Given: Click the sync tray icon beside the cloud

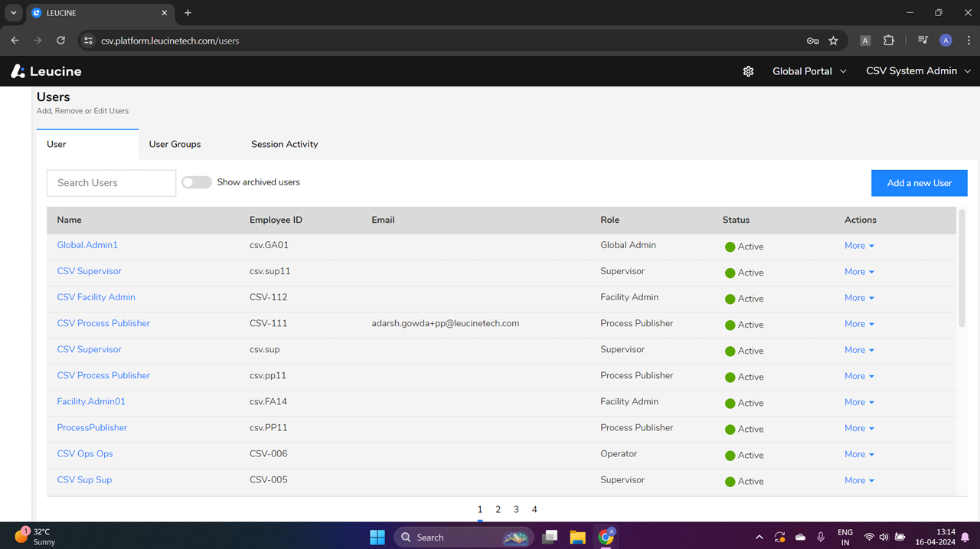Looking at the screenshot, I should point(779,537).
